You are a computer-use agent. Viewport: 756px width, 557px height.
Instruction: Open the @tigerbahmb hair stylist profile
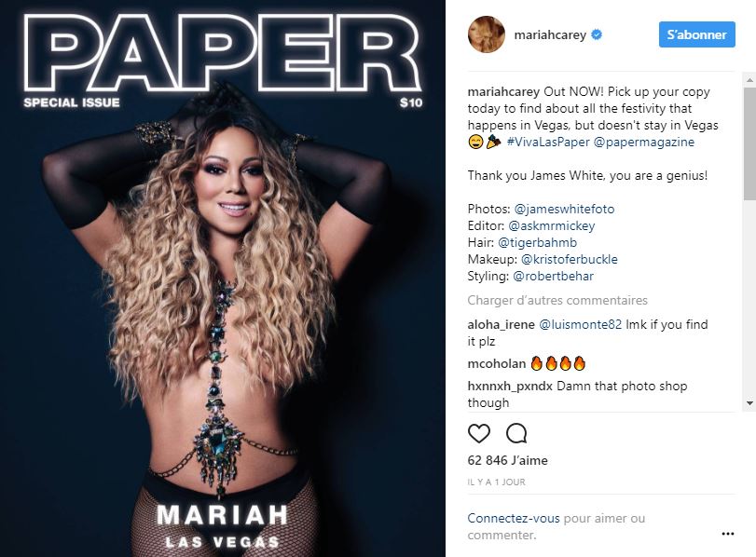tap(537, 242)
